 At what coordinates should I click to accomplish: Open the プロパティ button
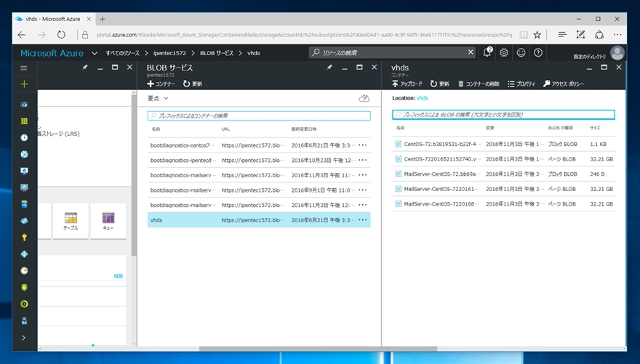(x=521, y=84)
